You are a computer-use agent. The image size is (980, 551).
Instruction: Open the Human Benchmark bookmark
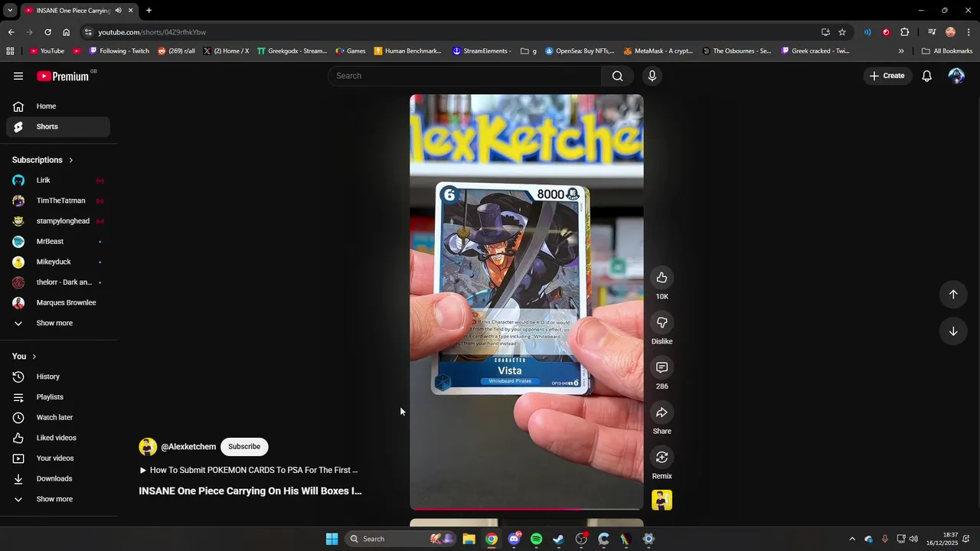click(x=408, y=51)
